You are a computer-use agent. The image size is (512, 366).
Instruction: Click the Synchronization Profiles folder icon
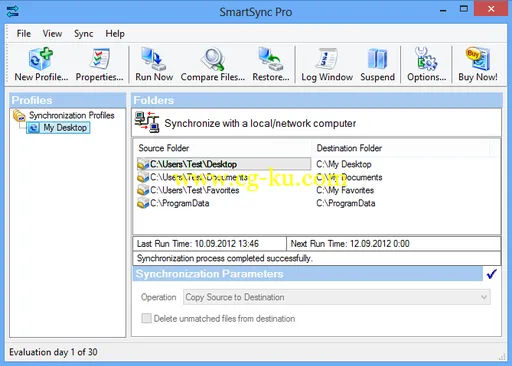point(19,115)
